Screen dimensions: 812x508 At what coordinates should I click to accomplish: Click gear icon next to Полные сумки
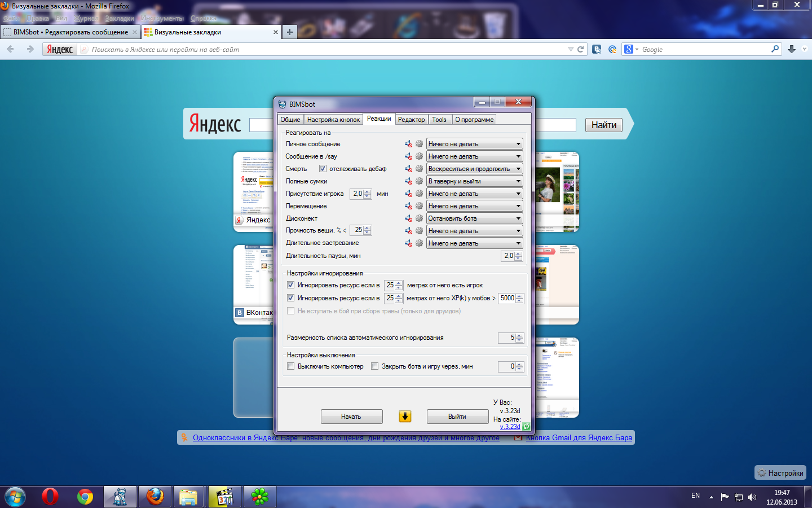coord(419,181)
